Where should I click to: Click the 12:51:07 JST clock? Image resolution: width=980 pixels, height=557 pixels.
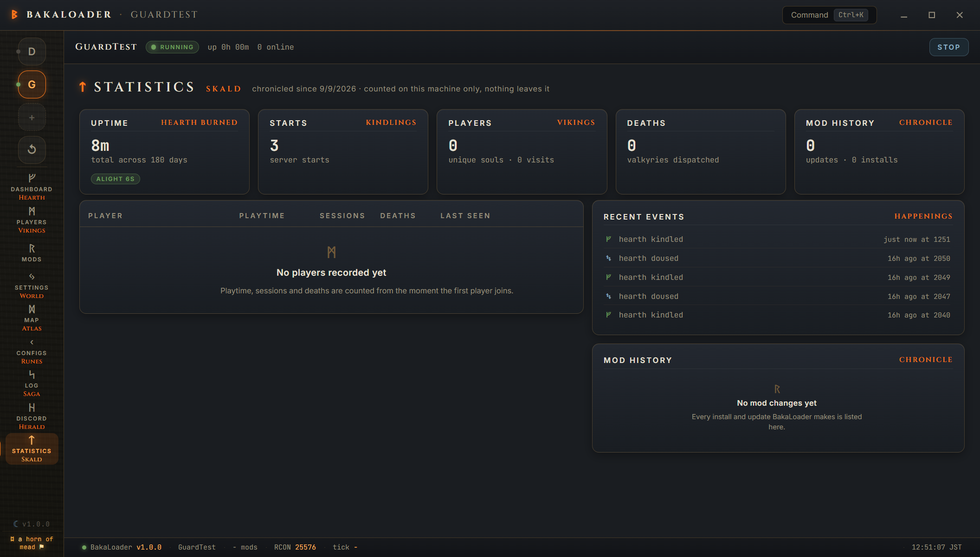click(x=936, y=547)
